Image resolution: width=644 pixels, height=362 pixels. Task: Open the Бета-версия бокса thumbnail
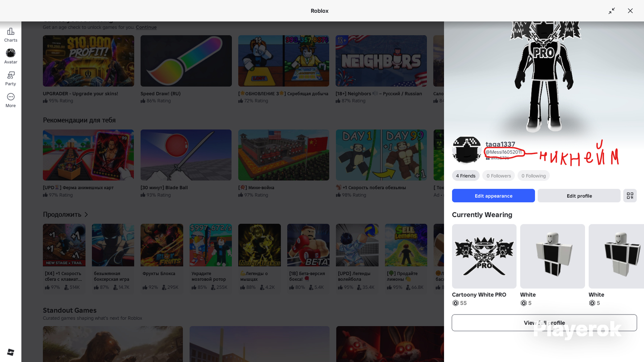pyautogui.click(x=308, y=245)
